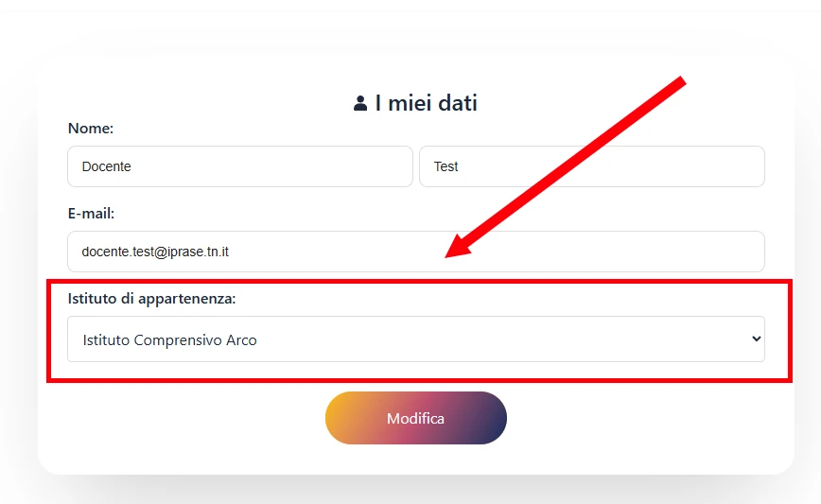Click the I miei dati heading
Viewport: 821px width, 504px height.
coord(426,103)
